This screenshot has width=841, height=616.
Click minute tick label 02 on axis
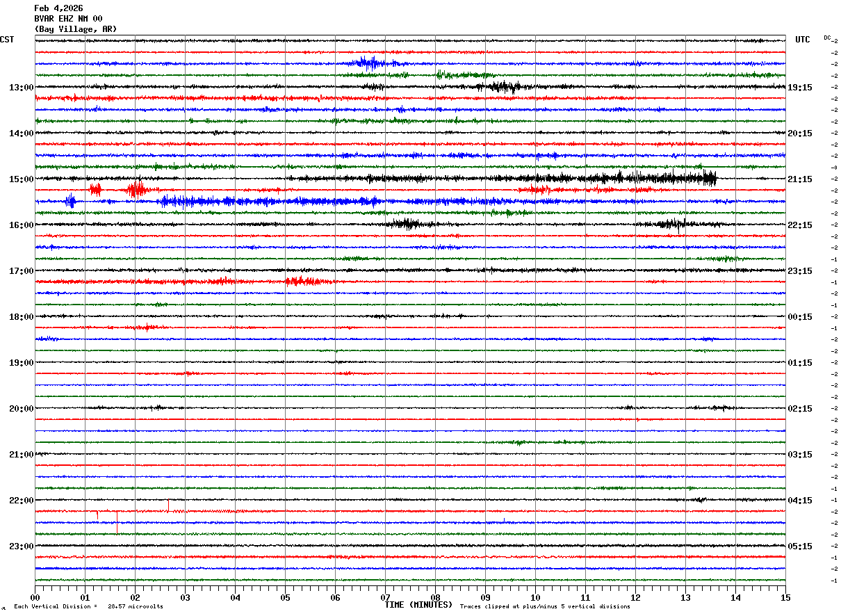coord(135,597)
